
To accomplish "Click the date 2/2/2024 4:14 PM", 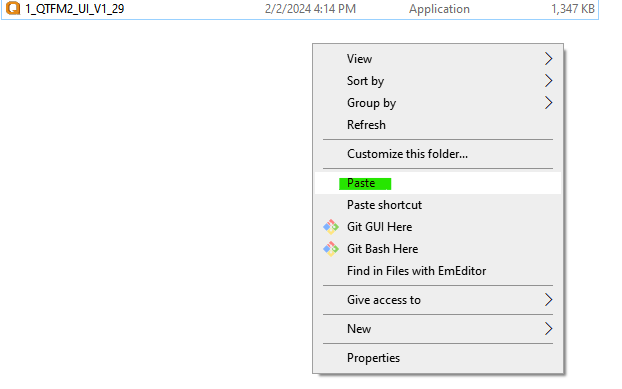I will point(310,9).
